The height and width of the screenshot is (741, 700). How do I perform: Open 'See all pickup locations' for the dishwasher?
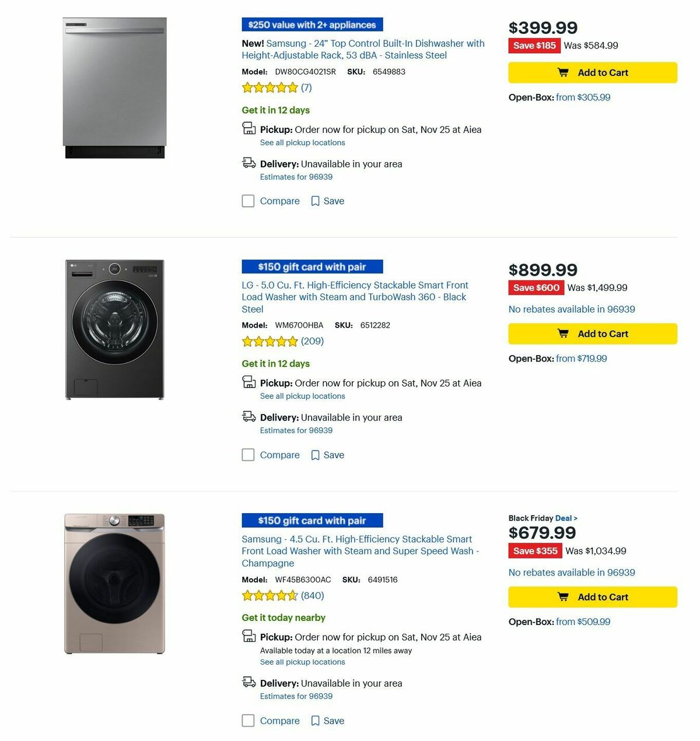(302, 142)
